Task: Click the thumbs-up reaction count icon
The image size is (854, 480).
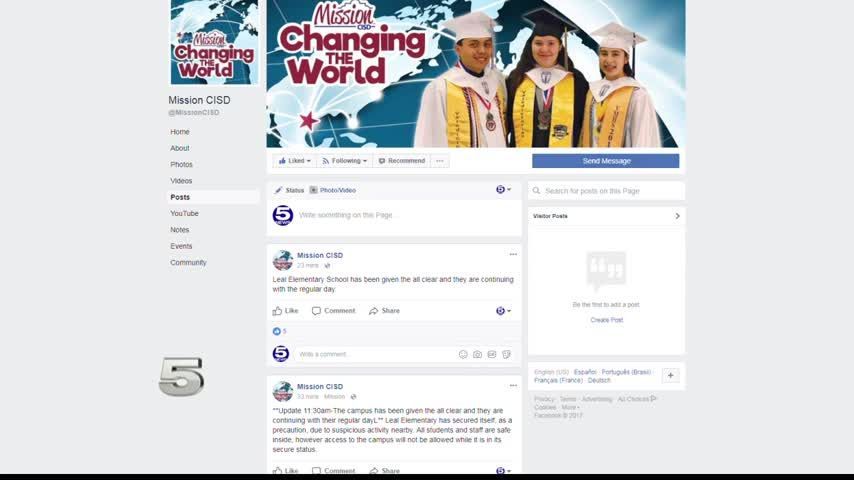Action: [x=277, y=331]
